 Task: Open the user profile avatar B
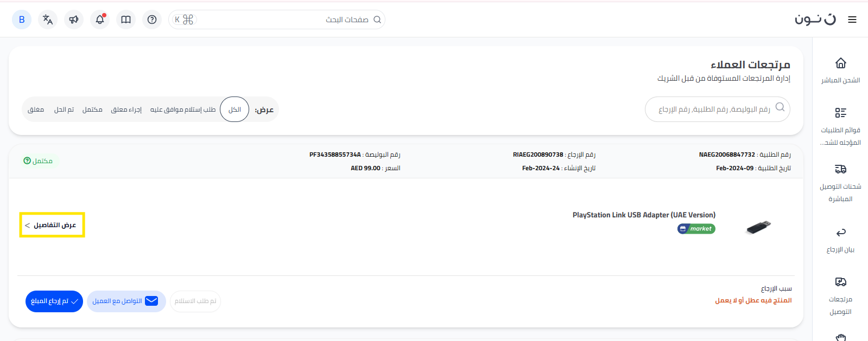pos(22,20)
